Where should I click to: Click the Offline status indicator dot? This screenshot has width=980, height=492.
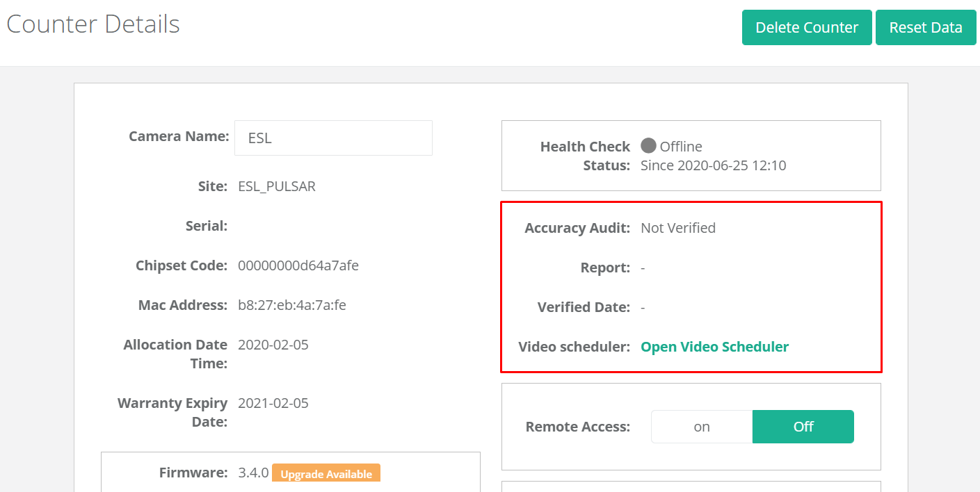coord(648,146)
